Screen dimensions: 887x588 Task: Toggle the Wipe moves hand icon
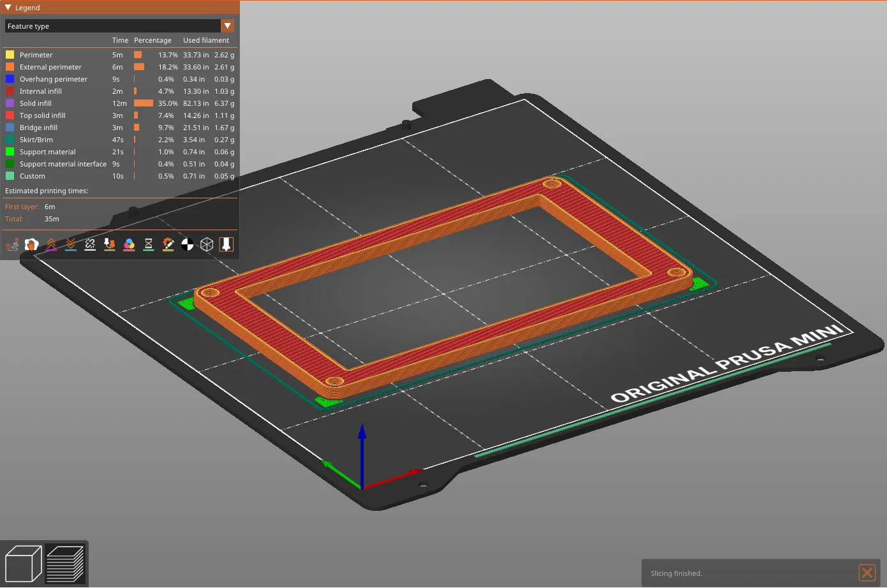click(x=32, y=245)
